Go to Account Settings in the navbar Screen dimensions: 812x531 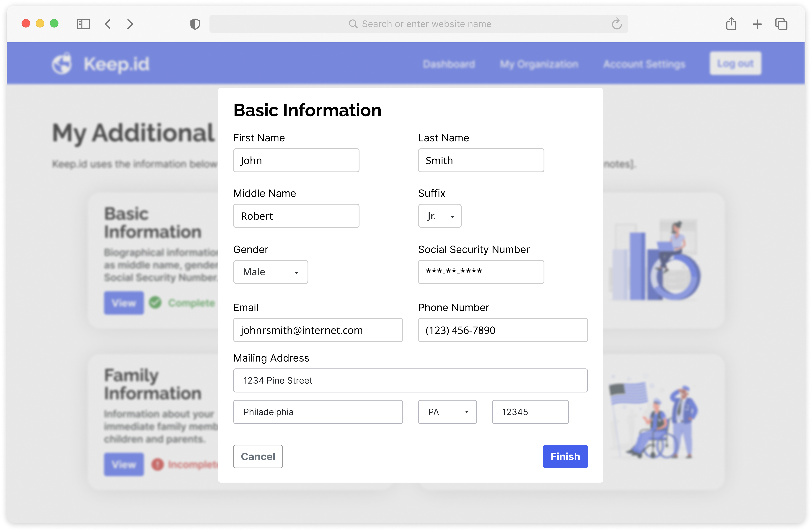coord(644,64)
